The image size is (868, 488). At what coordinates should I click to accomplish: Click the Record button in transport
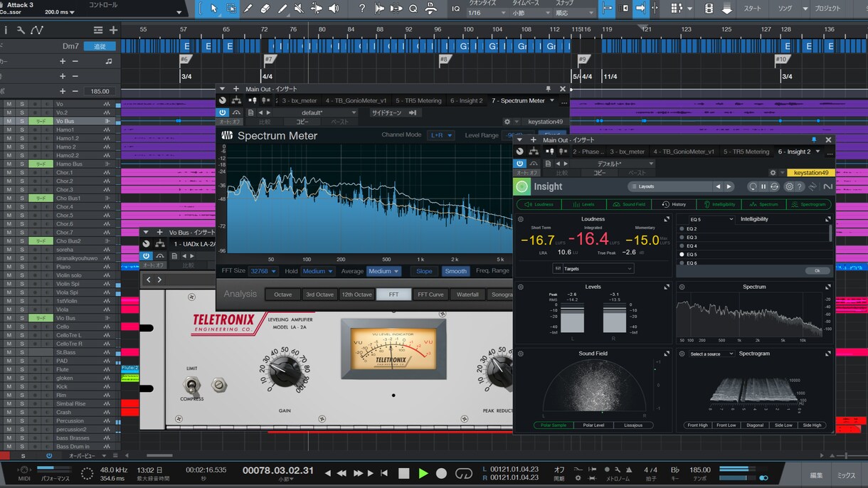(441, 473)
